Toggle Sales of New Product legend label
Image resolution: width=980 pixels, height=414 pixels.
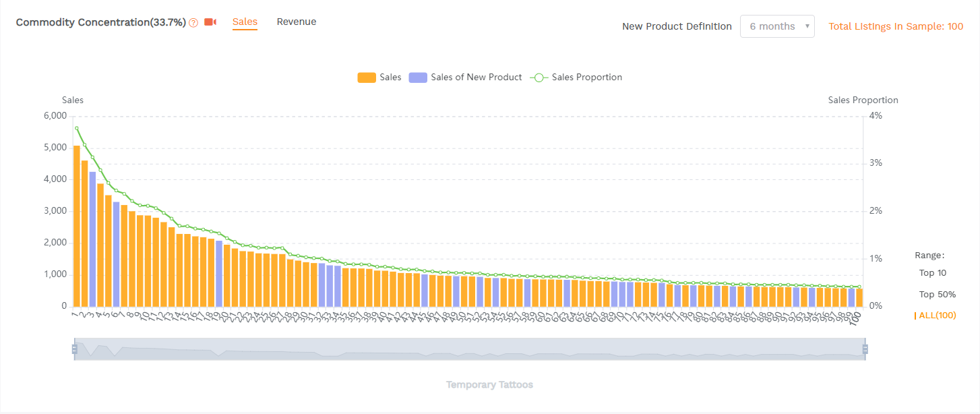coord(476,78)
